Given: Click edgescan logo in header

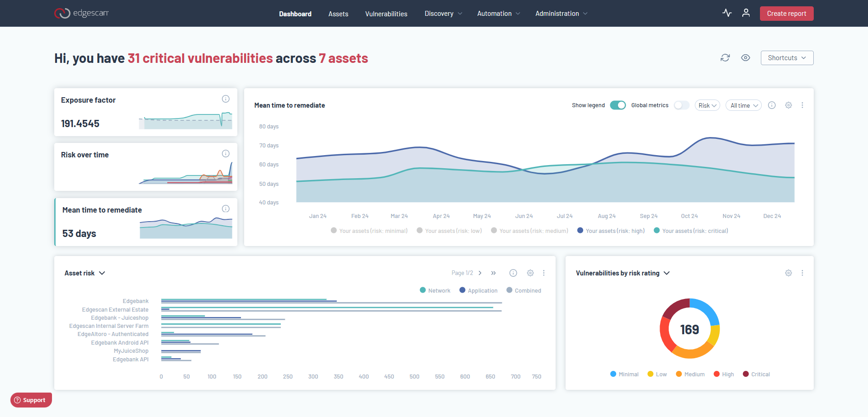Looking at the screenshot, I should [x=81, y=13].
